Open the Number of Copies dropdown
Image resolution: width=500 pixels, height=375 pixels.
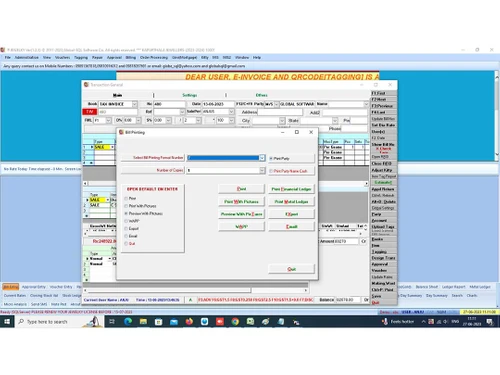pos(262,170)
